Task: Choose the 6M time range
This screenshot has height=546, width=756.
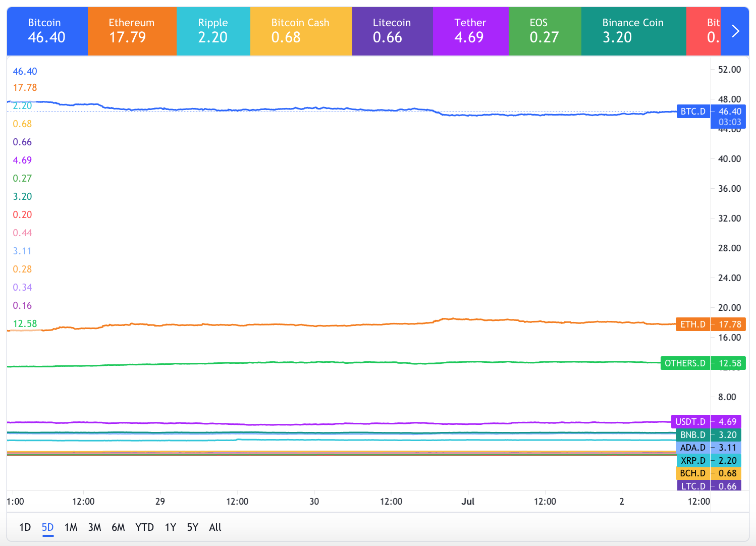Action: point(118,527)
